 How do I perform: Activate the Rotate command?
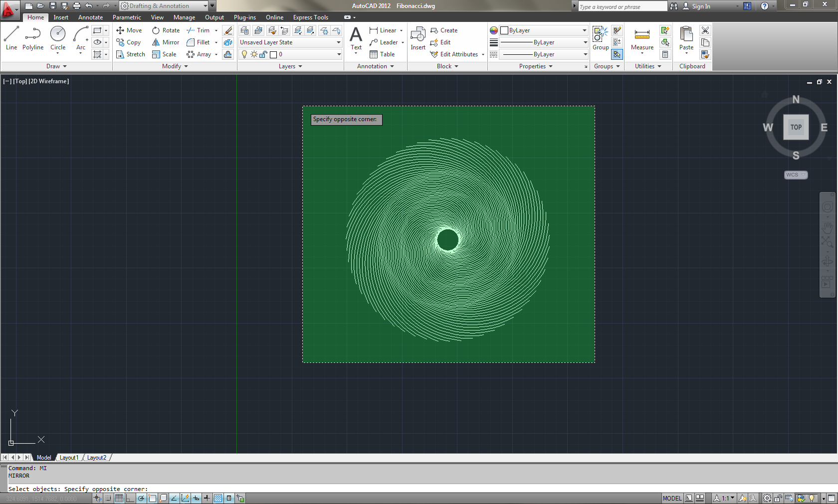click(x=166, y=30)
